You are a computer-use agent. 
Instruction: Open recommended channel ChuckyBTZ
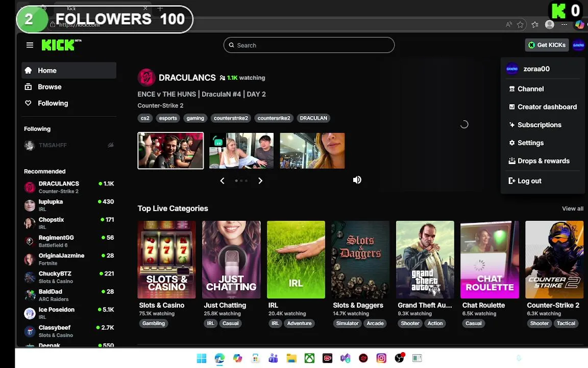(69, 277)
